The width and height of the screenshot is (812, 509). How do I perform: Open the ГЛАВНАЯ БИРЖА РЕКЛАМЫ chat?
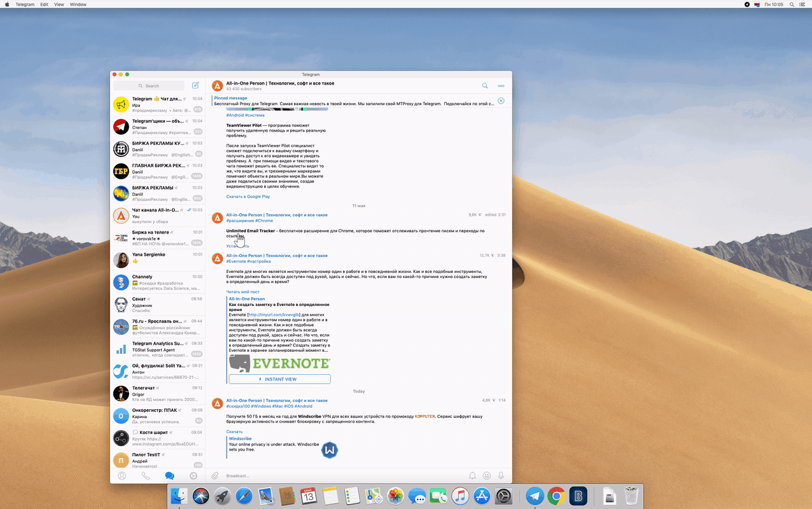coord(158,171)
